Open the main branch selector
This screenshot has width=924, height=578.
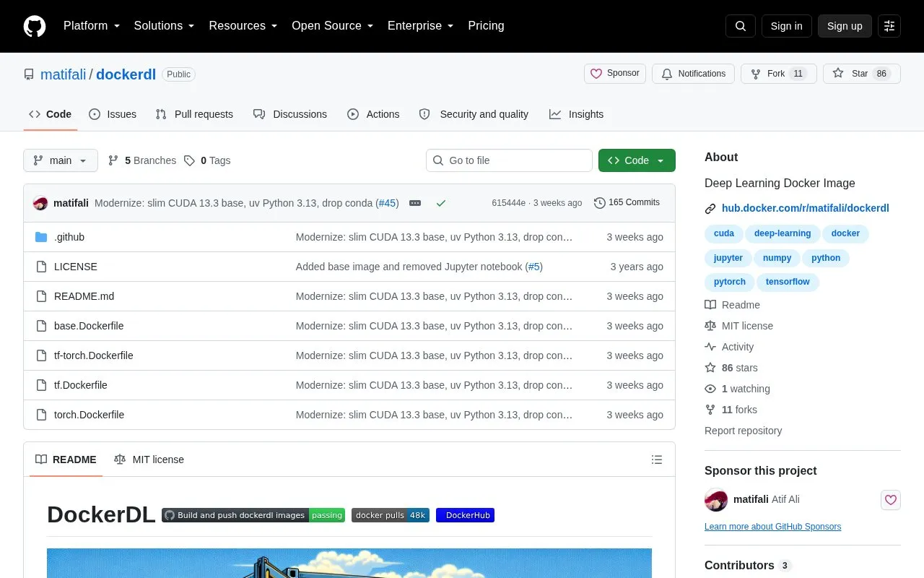(x=61, y=160)
